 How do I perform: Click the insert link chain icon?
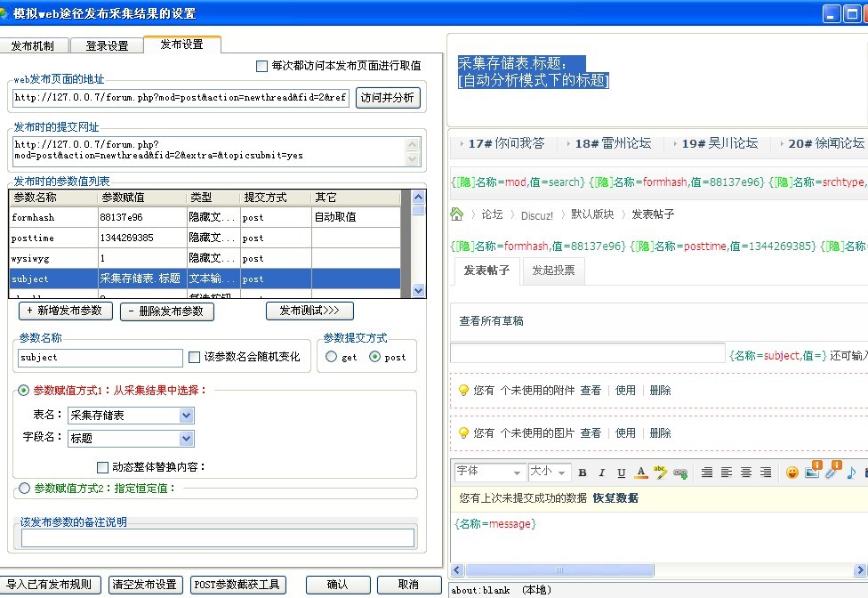click(x=680, y=473)
